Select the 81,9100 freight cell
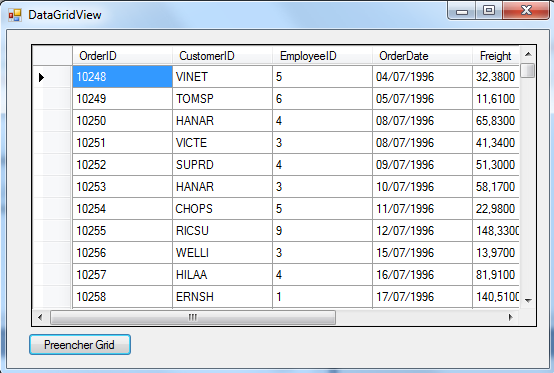Image resolution: width=554 pixels, height=373 pixels. pyautogui.click(x=496, y=274)
